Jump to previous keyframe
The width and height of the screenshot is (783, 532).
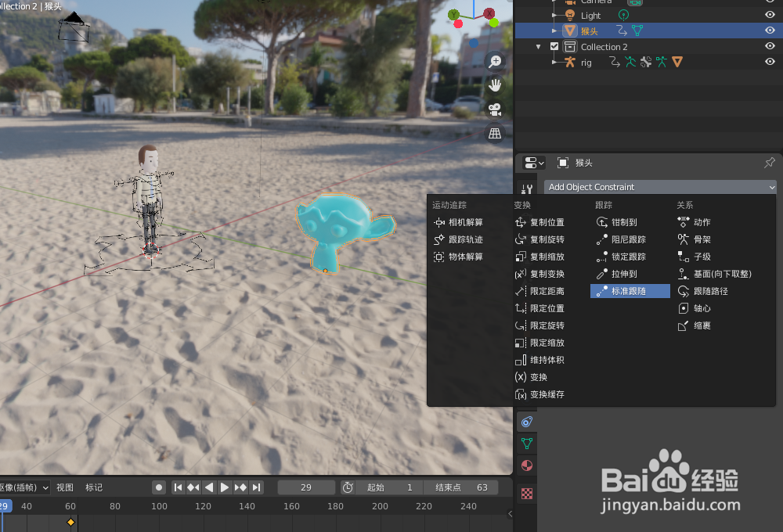click(193, 487)
